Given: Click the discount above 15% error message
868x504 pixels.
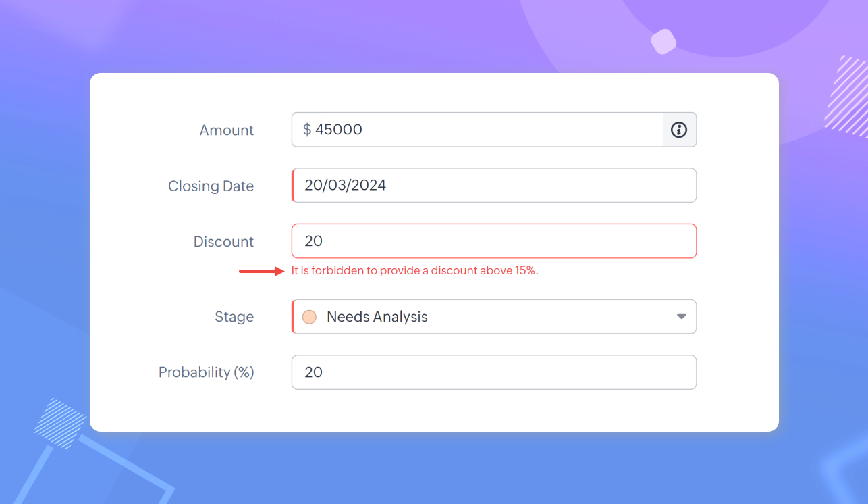Looking at the screenshot, I should click(414, 271).
